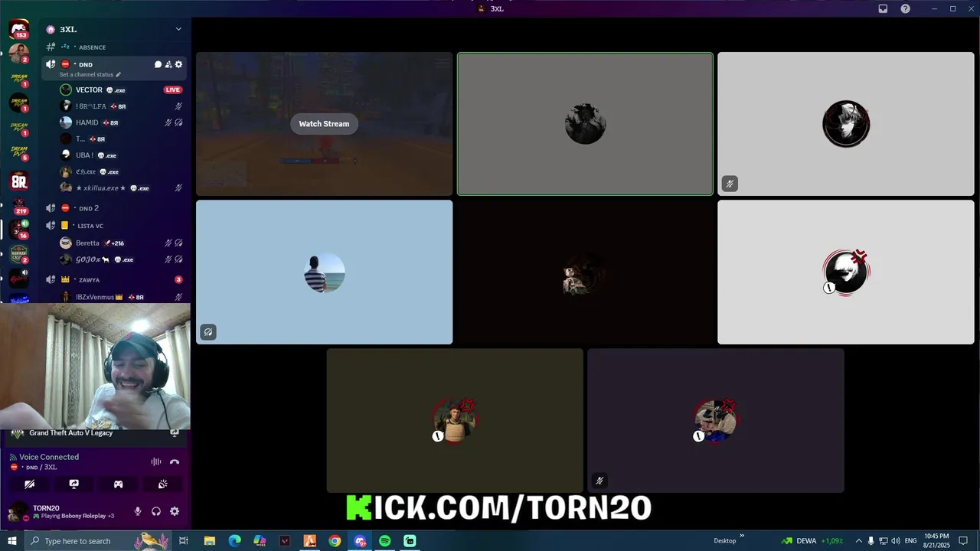Toggle headphone deafen for TORN20

156,511
